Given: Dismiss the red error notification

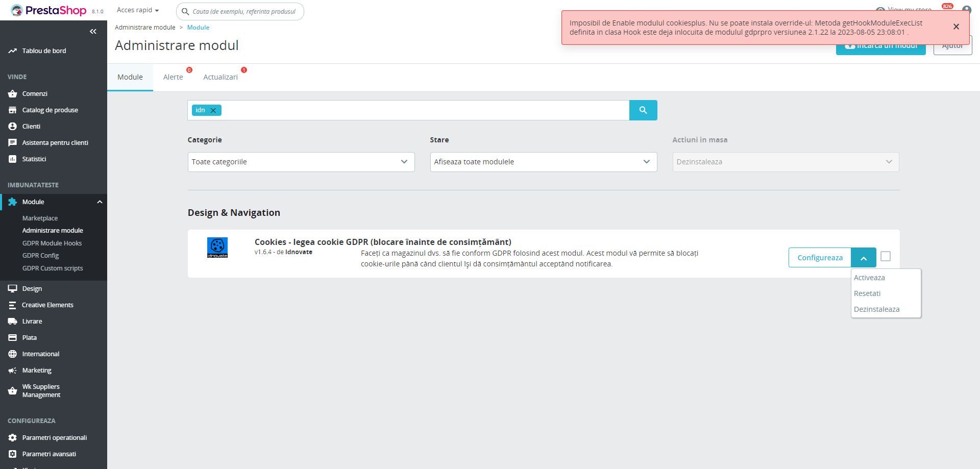Looking at the screenshot, I should pos(956,27).
